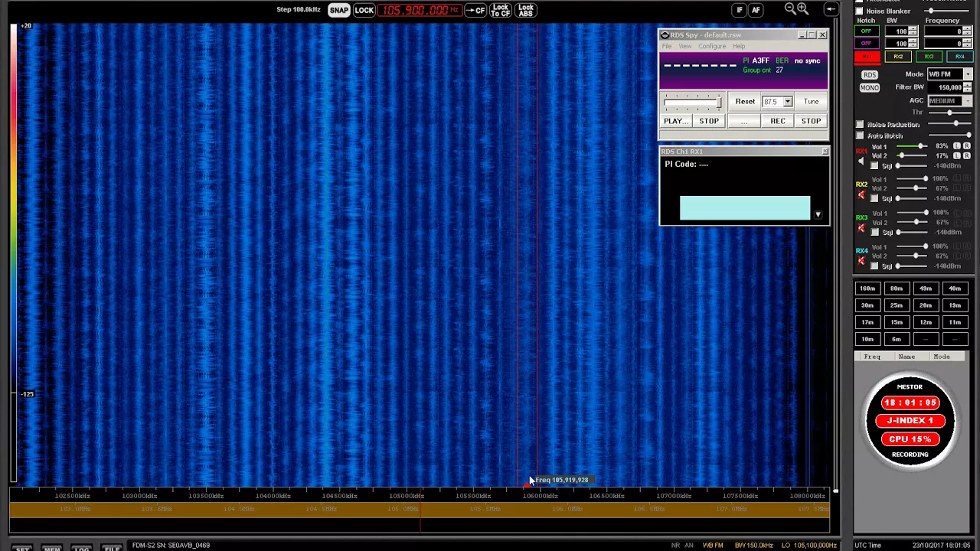Adjust the Thr threshold slider
Viewport: 980px width, 551px height.
(x=949, y=112)
